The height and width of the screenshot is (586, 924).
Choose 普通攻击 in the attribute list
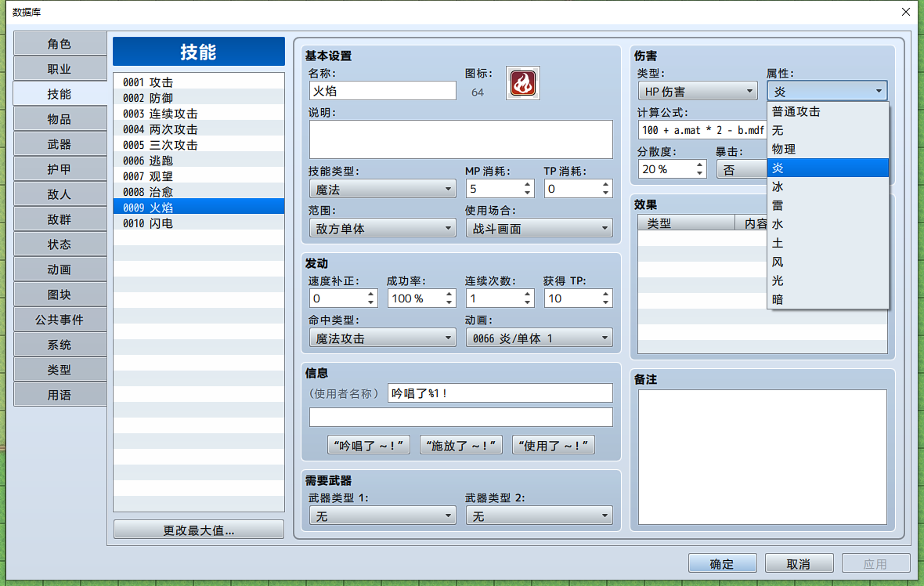[828, 111]
